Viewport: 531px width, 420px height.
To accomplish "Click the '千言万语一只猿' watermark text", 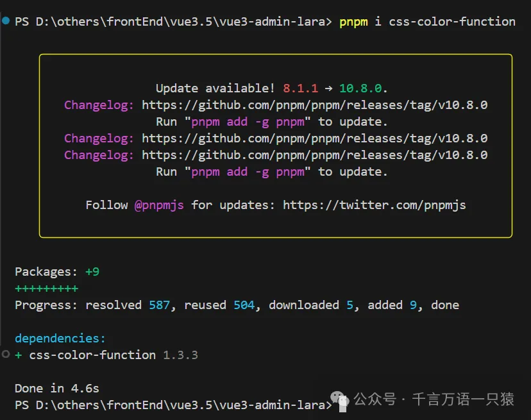I will tap(462, 400).
